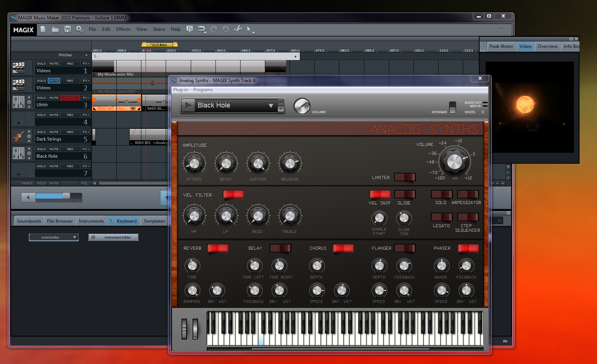The image size is (597, 364).
Task: Expand the bar marker dropdown arrow
Action: (x=295, y=57)
